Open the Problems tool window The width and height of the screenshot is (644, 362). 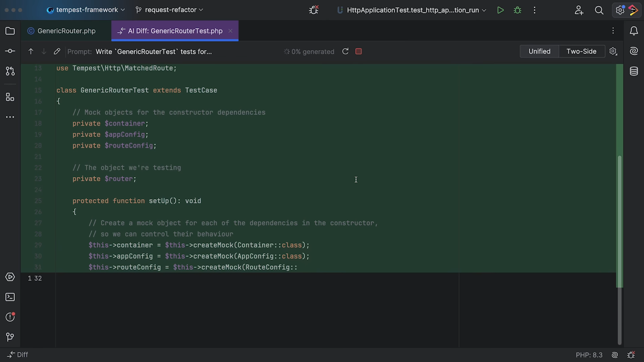[10, 317]
